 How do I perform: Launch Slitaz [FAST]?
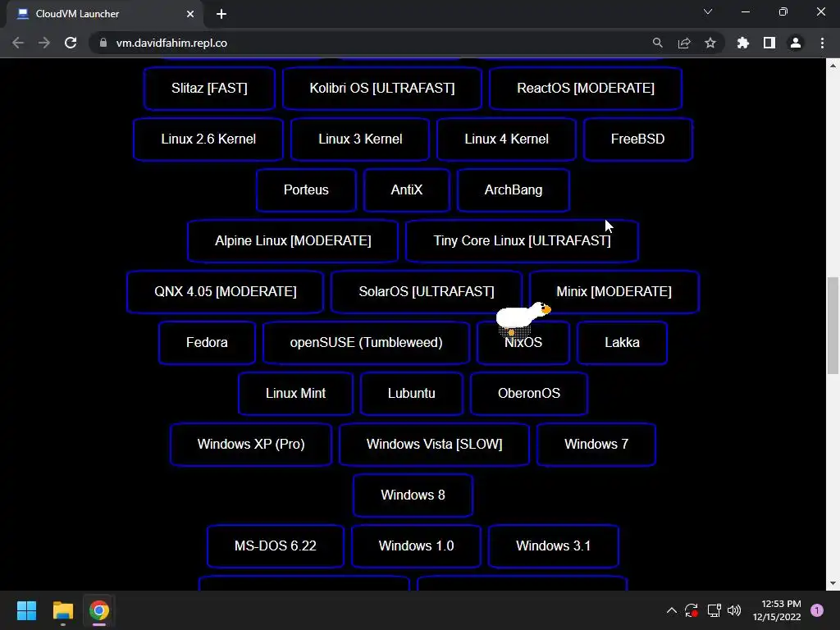click(209, 89)
